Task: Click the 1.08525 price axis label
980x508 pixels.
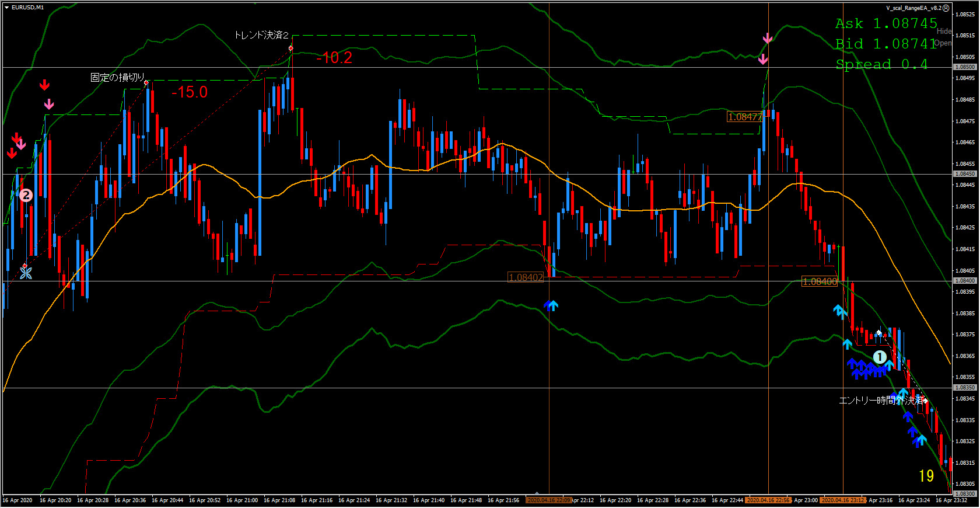Action: 966,14
